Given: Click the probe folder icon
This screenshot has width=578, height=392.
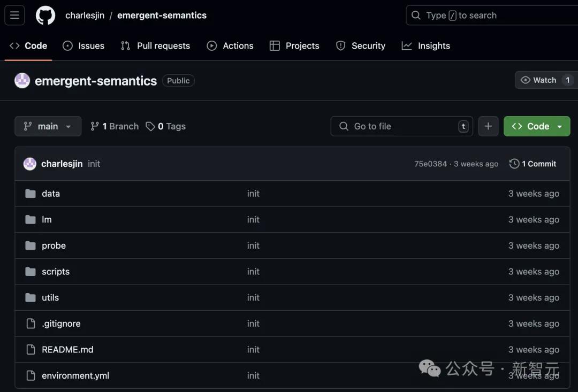Looking at the screenshot, I should click(x=31, y=245).
